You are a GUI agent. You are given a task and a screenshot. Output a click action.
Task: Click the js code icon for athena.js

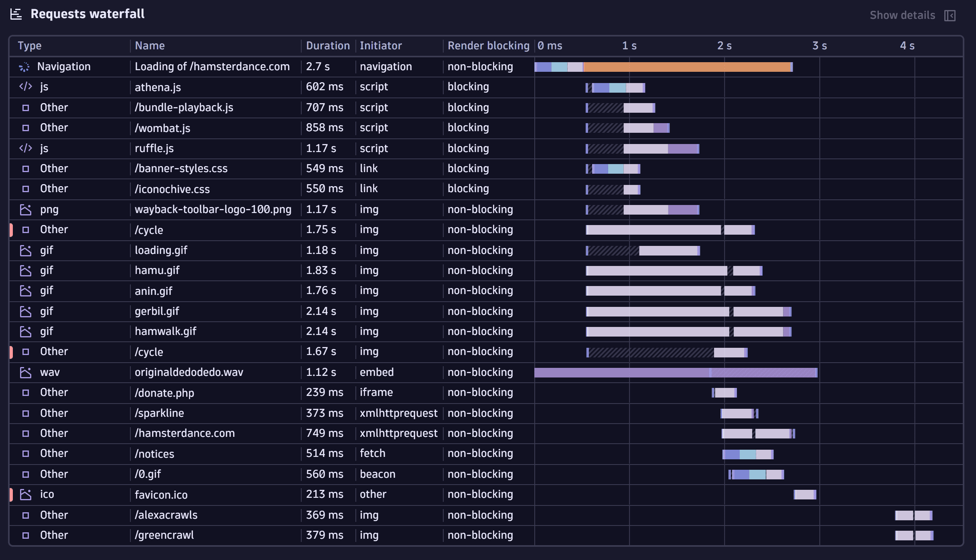(26, 87)
